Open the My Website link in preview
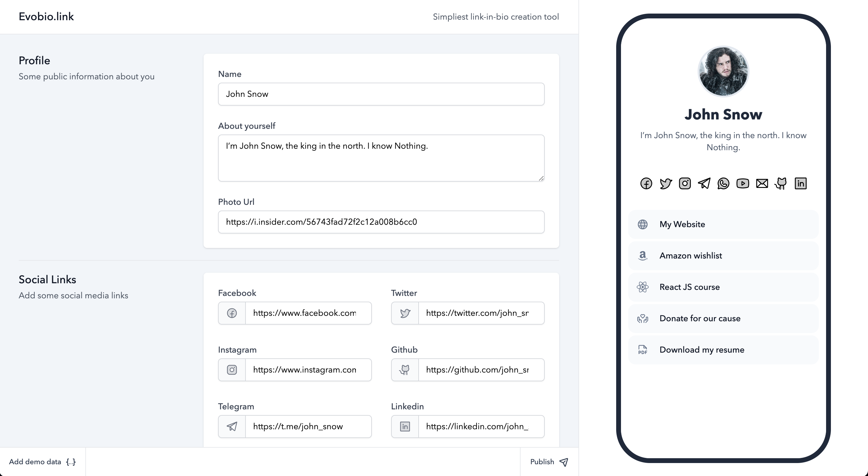868x476 pixels. [723, 224]
